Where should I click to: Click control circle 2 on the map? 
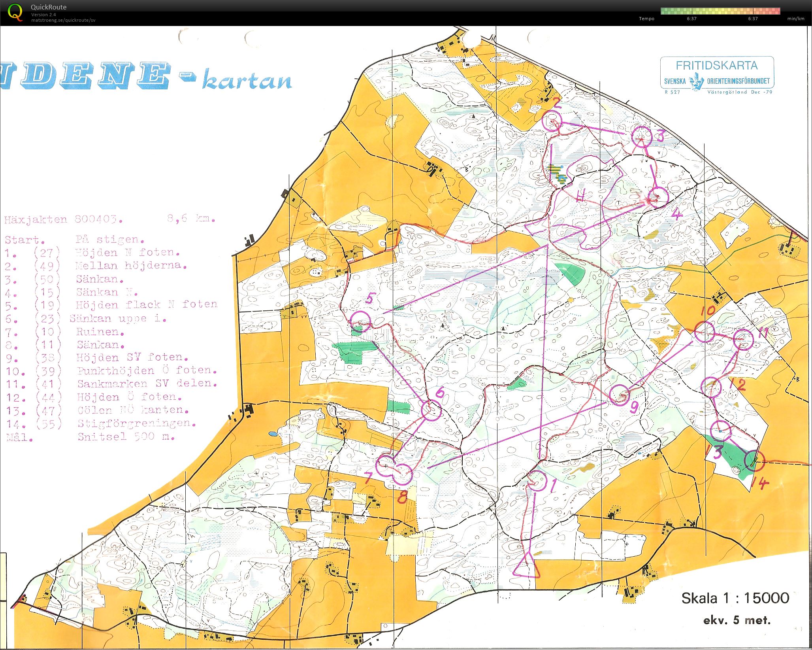click(552, 121)
